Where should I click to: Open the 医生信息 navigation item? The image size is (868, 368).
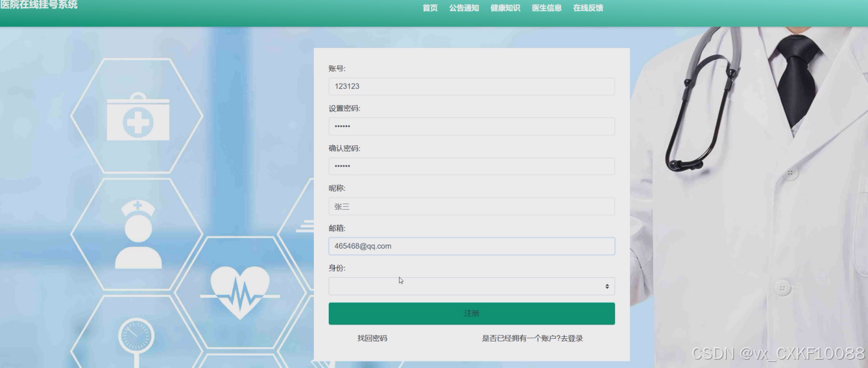(547, 8)
